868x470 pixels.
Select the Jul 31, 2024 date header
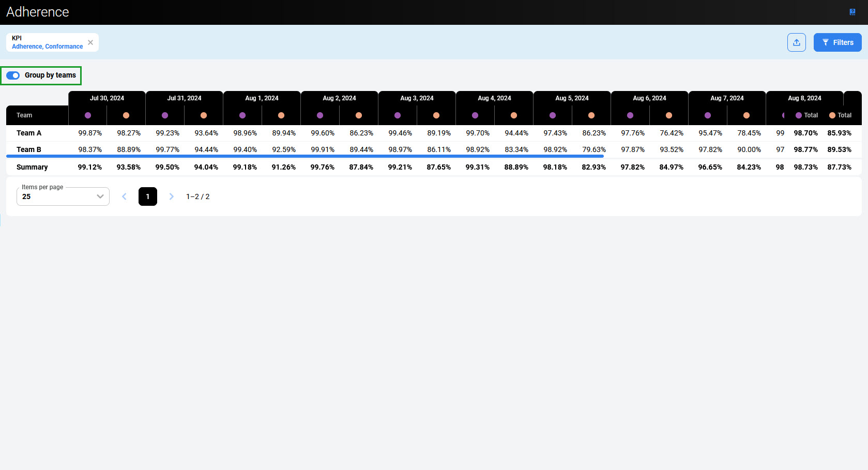coord(184,98)
